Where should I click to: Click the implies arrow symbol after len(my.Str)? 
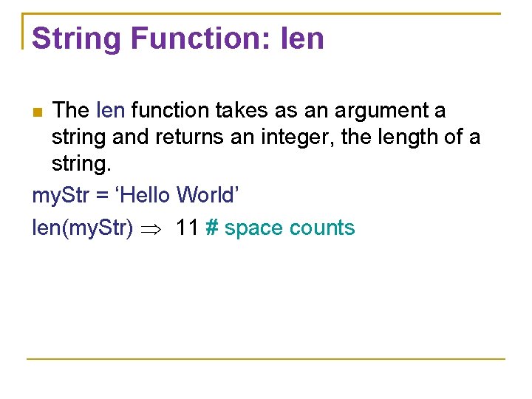[x=154, y=228]
